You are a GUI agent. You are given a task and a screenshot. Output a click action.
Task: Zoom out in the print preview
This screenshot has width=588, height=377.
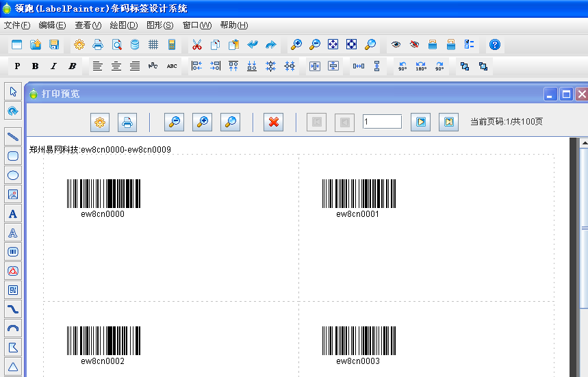[x=174, y=122]
